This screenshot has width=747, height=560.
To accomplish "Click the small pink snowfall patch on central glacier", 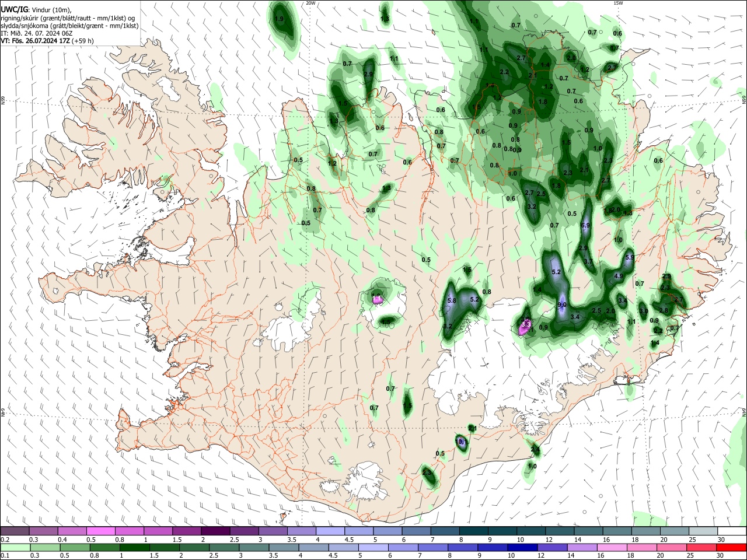I will point(378,299).
